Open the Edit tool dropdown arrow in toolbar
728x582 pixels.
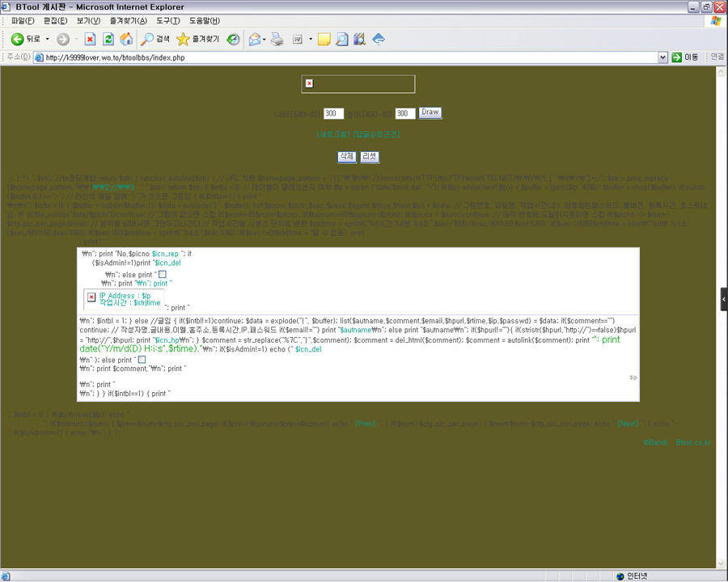coord(311,39)
